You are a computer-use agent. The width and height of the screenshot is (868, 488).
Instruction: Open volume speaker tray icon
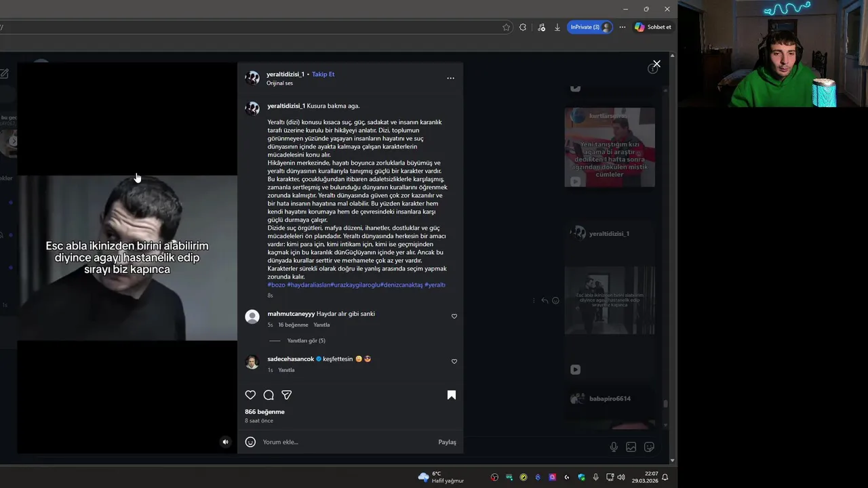pos(621,477)
